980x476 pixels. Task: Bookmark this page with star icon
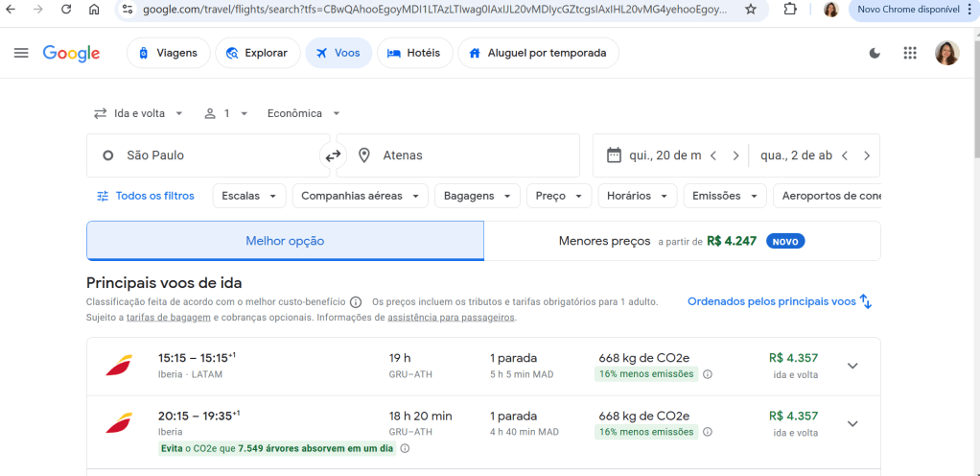point(750,10)
